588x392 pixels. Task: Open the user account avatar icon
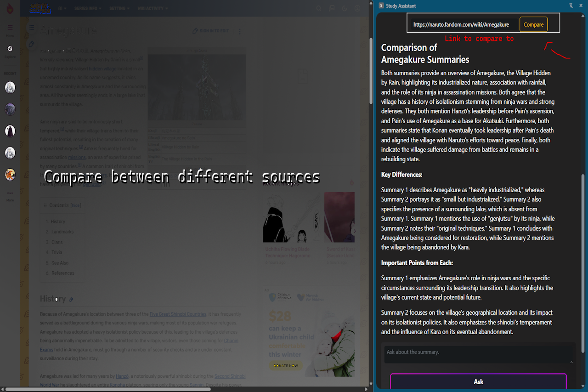pyautogui.click(x=357, y=8)
